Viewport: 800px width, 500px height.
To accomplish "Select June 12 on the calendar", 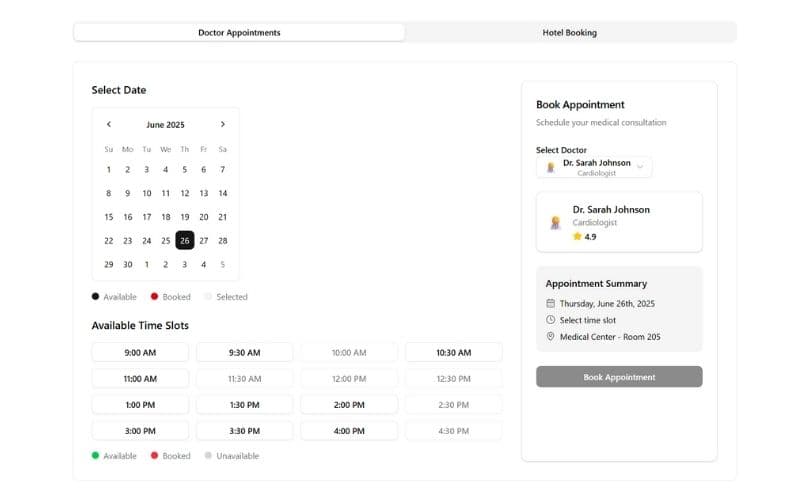I will pos(185,193).
